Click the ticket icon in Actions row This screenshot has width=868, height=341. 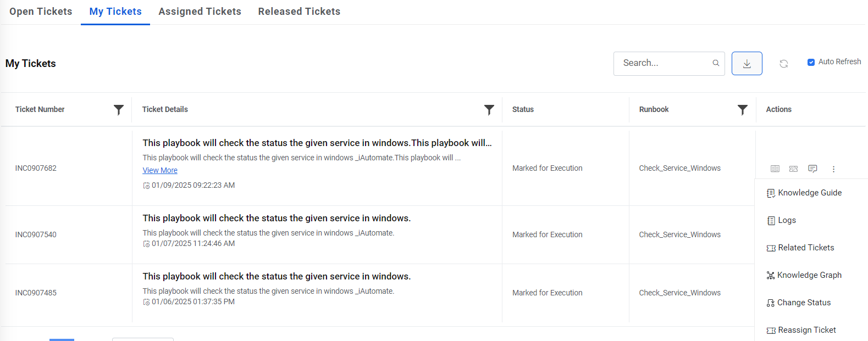click(793, 169)
